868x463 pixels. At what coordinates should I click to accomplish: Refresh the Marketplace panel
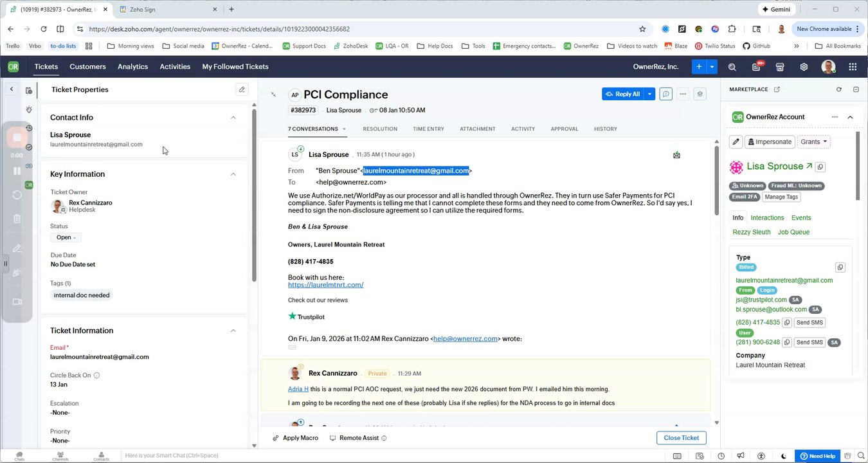click(839, 89)
